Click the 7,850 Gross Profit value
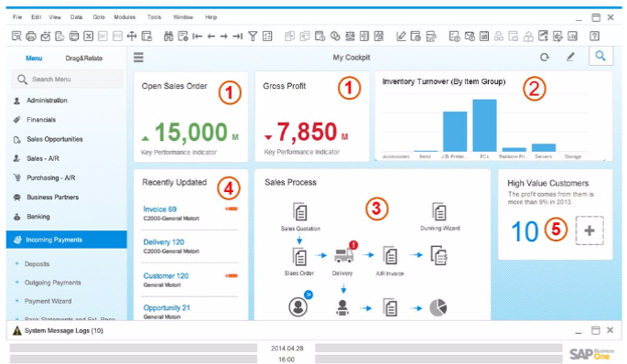This screenshot has height=364, width=627. (x=308, y=132)
